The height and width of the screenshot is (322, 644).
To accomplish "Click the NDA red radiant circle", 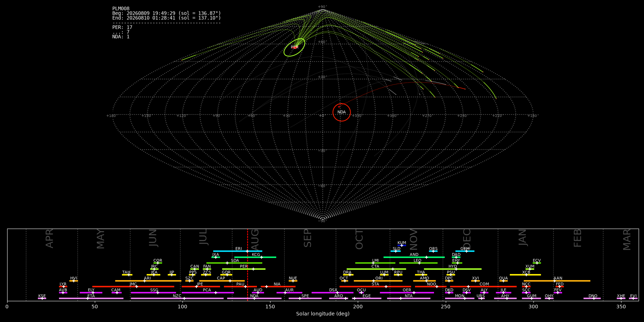I will (x=342, y=112).
